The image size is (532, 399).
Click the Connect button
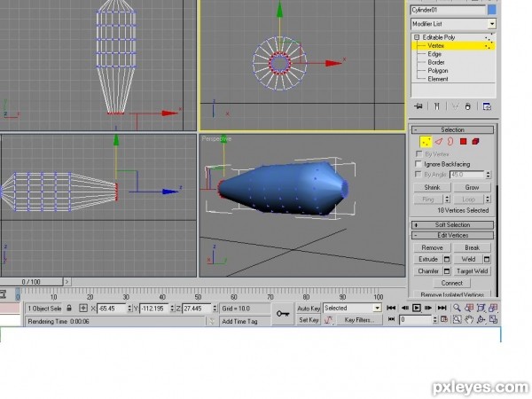tap(452, 283)
